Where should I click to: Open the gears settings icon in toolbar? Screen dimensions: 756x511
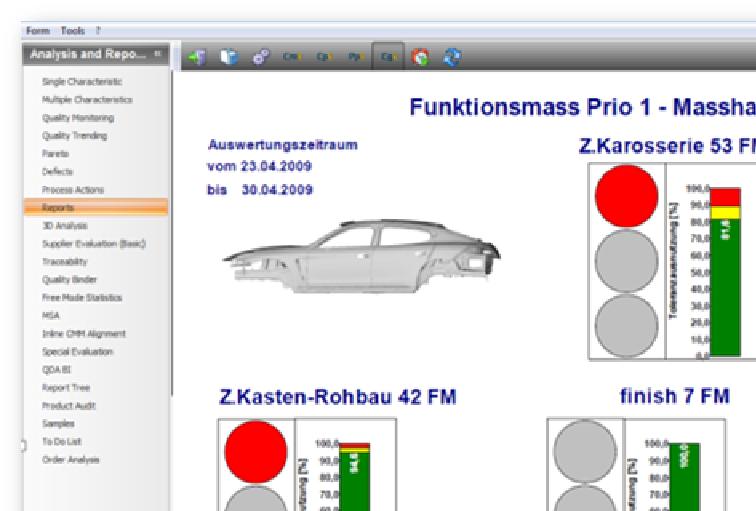coord(261,57)
